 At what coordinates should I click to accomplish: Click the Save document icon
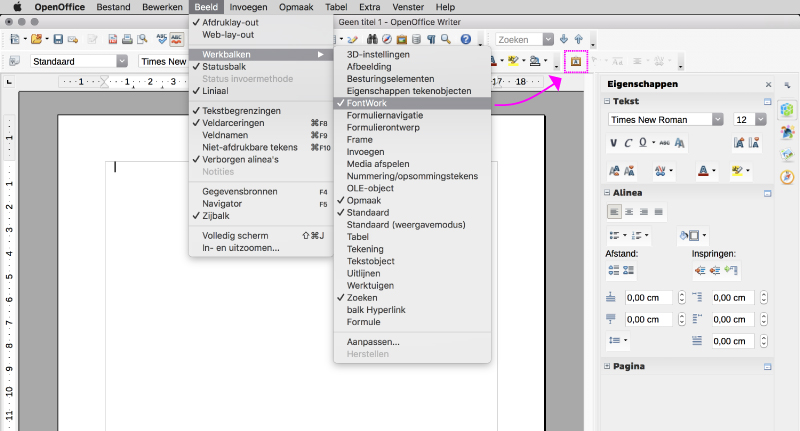click(x=58, y=39)
